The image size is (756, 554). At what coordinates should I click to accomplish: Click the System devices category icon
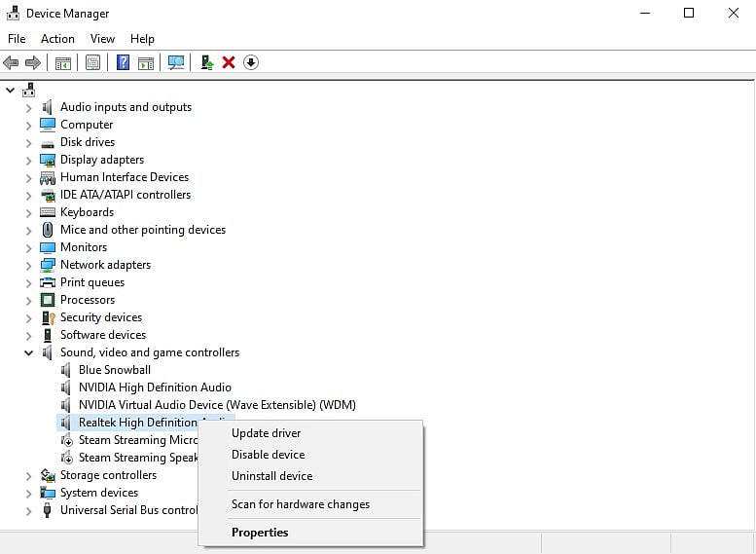click(x=48, y=493)
